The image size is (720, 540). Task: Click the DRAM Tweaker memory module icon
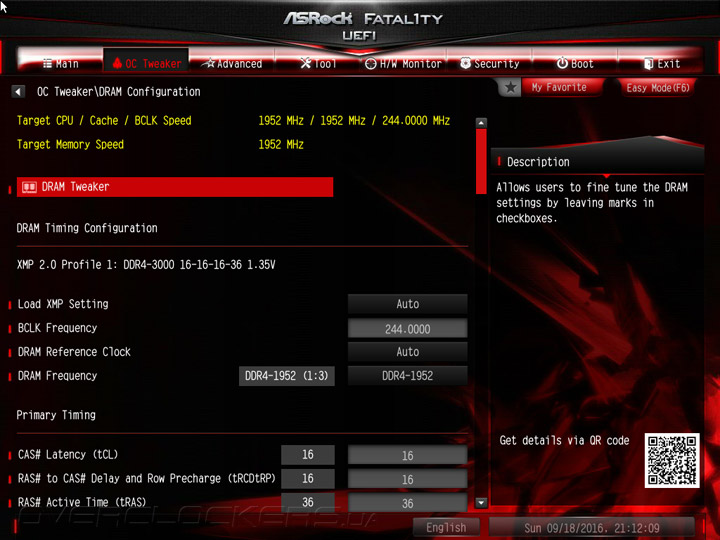pyautogui.click(x=29, y=187)
